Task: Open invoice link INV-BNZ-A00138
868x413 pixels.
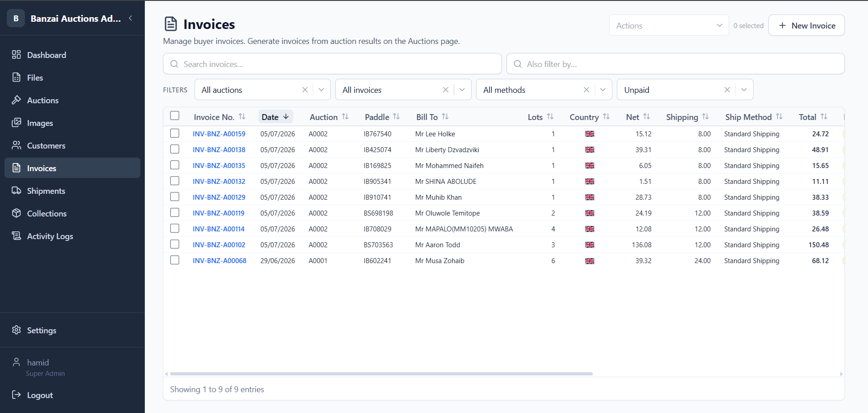Action: [219, 150]
